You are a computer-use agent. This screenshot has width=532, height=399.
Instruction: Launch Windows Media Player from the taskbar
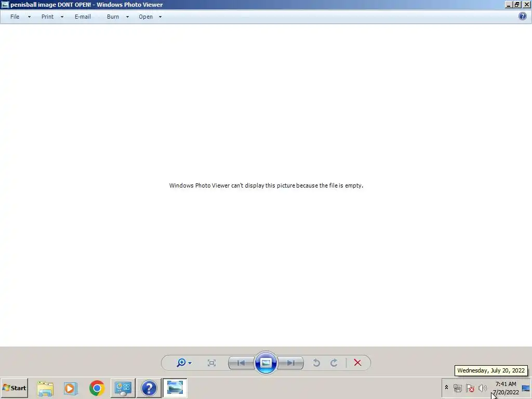pos(71,388)
